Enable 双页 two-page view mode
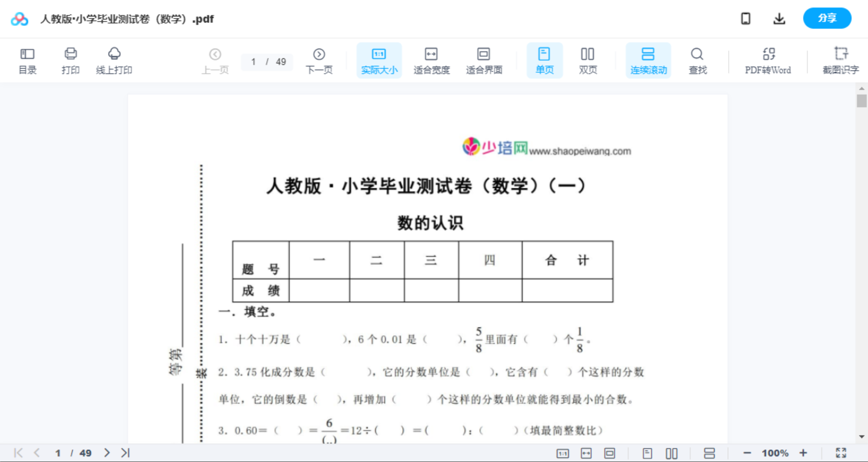The height and width of the screenshot is (462, 868). pos(588,60)
